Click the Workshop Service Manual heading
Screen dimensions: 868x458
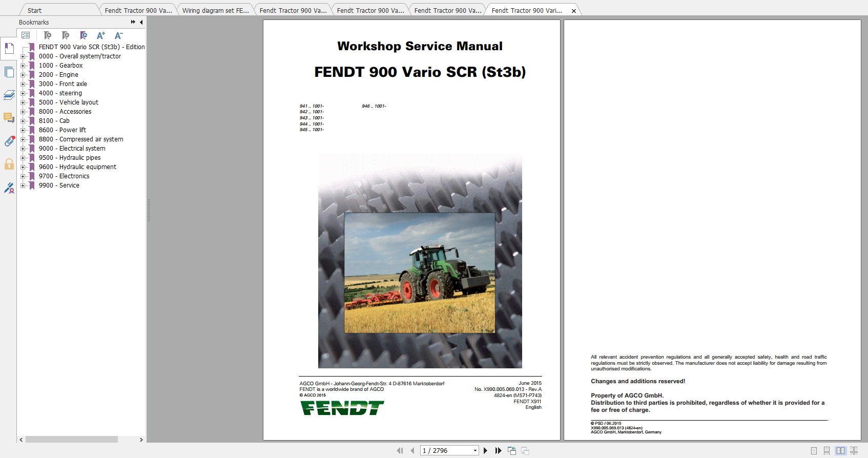click(x=420, y=46)
